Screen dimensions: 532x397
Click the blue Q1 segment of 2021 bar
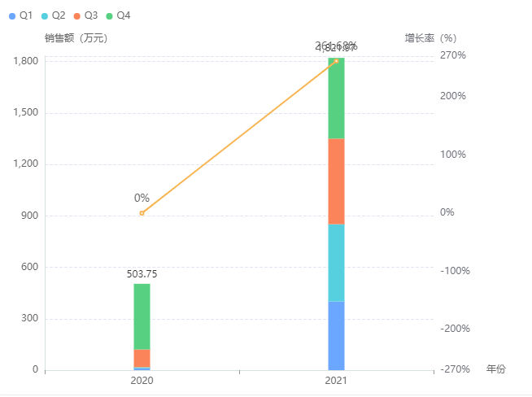(336, 335)
